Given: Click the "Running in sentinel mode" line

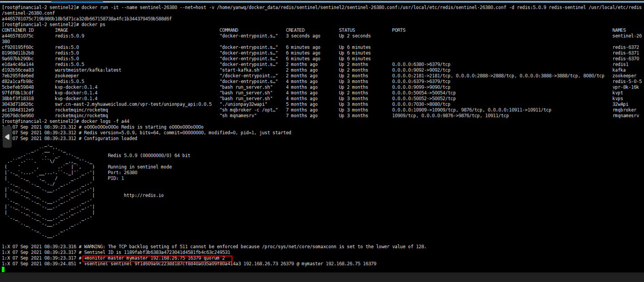Looking at the screenshot, I should click(140, 167).
